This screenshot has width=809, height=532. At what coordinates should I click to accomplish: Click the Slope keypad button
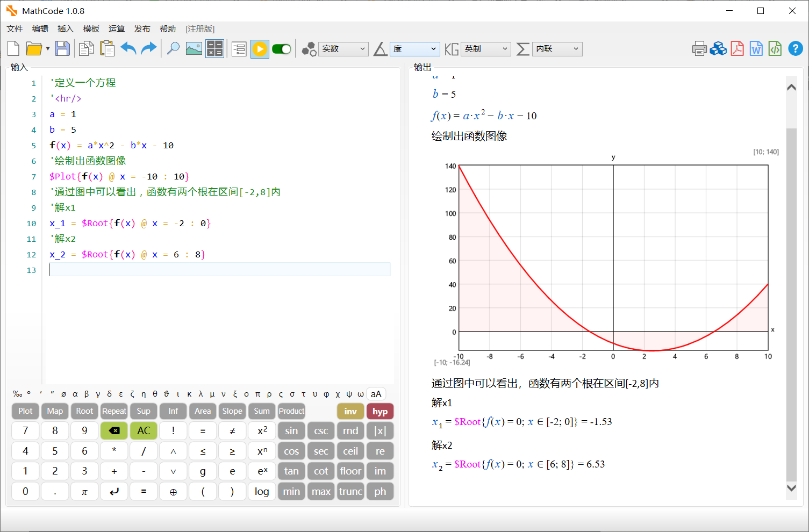[232, 411]
